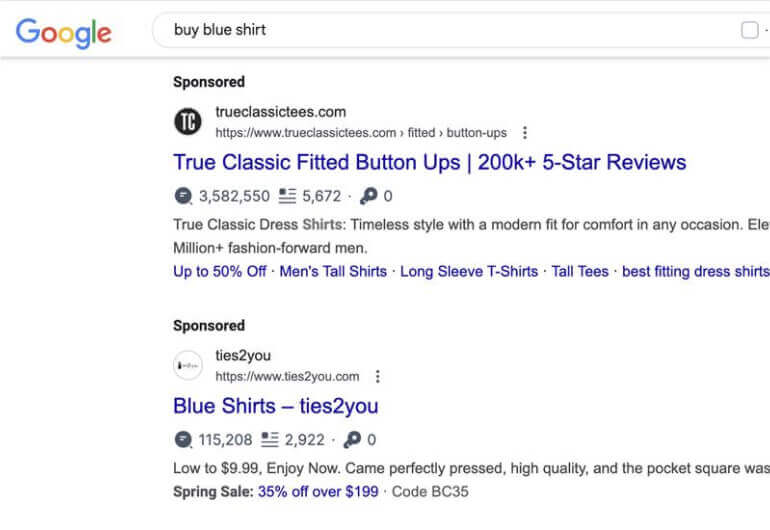Click the 'Spring Sale:' label
770x530 pixels.
click(x=213, y=491)
